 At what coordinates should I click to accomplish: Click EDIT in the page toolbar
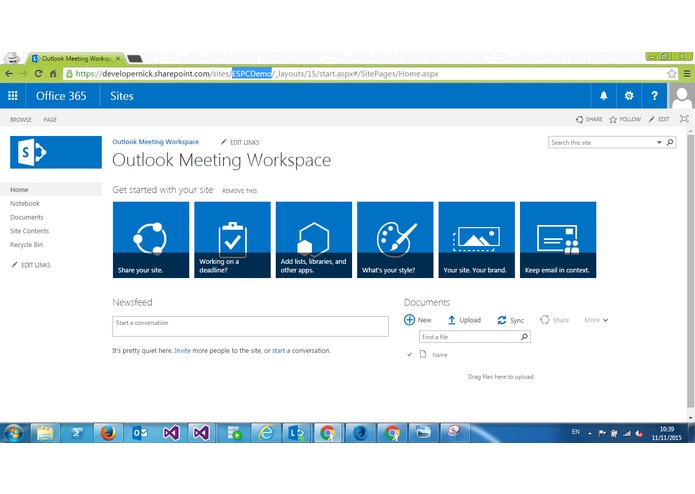point(659,119)
